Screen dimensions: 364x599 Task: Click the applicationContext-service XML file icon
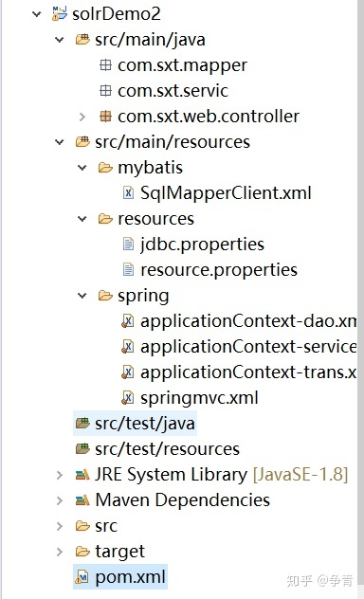[x=128, y=347]
